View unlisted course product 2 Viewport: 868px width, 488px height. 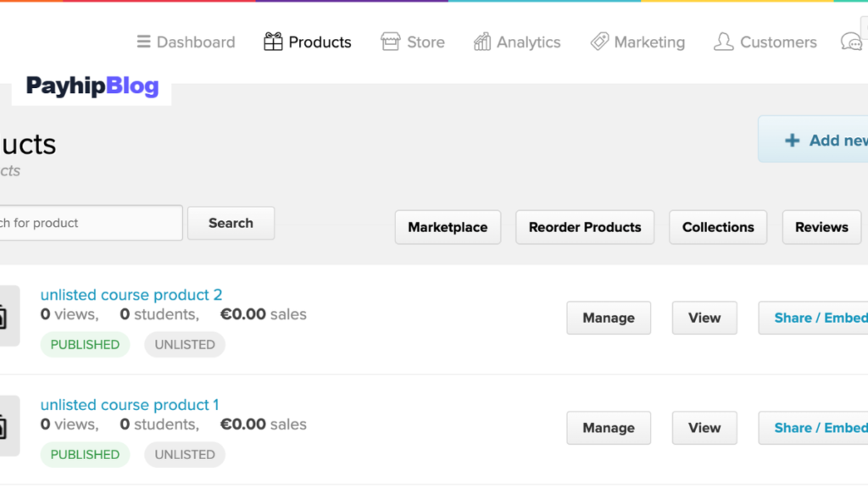(x=704, y=318)
